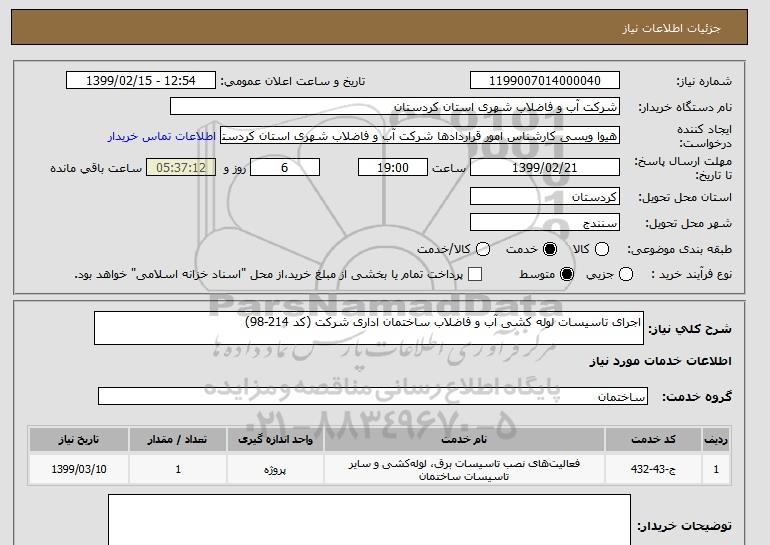Click the نام خدمت column header

point(464,439)
